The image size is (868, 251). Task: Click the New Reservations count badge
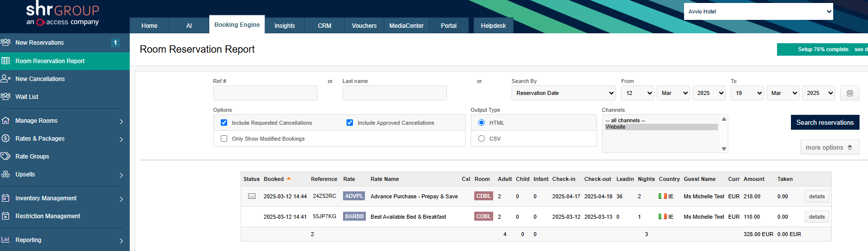coord(115,43)
